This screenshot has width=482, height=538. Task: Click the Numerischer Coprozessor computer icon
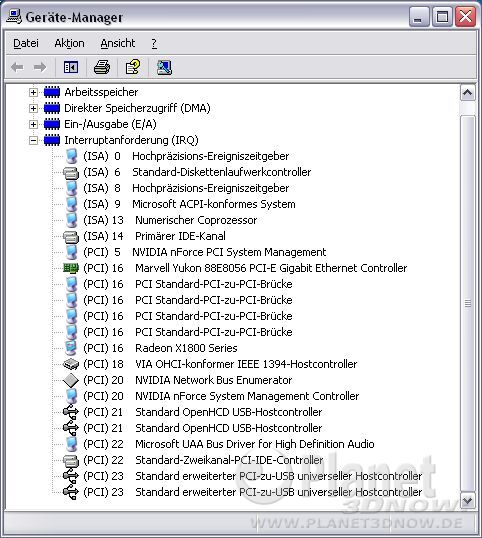click(x=71, y=220)
